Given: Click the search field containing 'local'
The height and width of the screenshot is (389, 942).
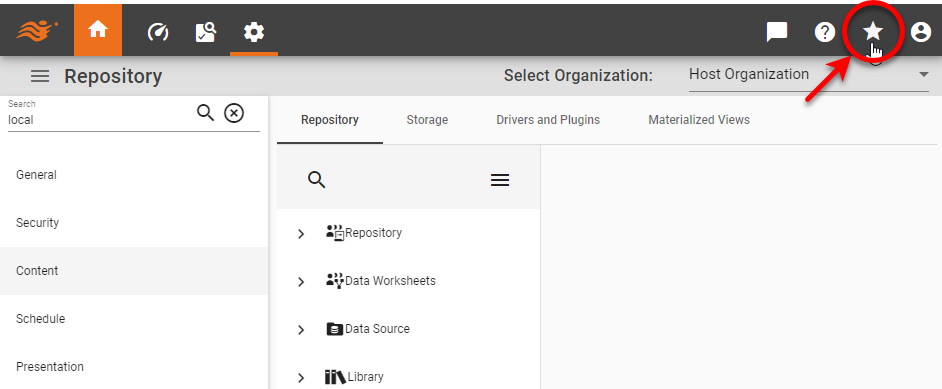Looking at the screenshot, I should coord(99,119).
